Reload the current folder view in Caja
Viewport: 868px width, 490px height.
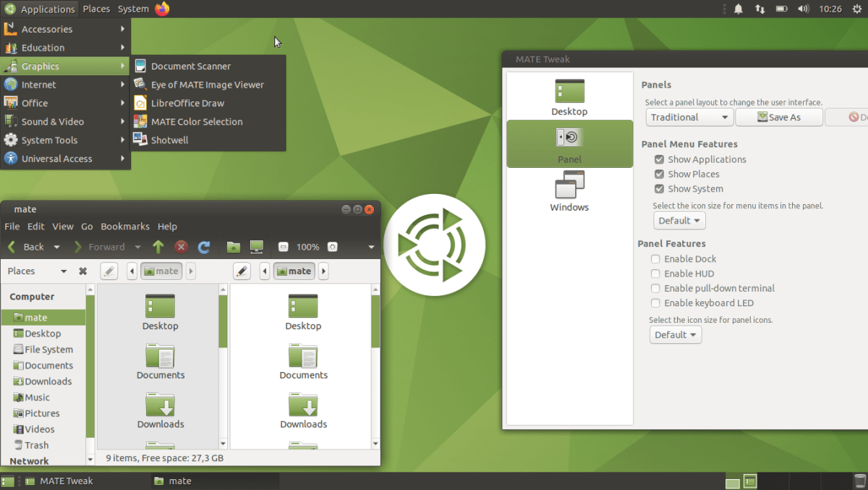pyautogui.click(x=205, y=246)
